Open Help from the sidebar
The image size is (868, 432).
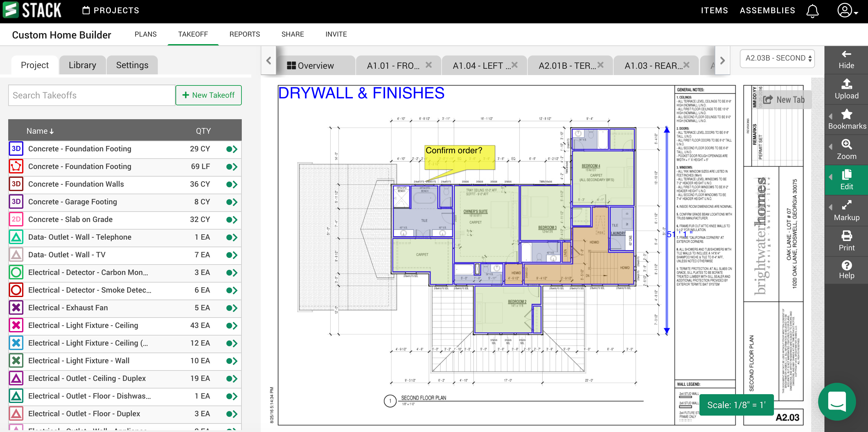pyautogui.click(x=846, y=269)
